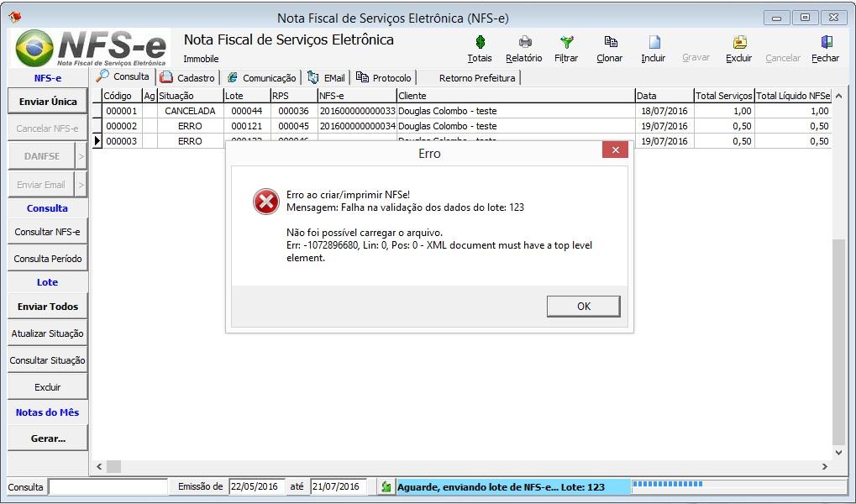
Task: Focus the Consulta search input field
Action: pos(108,486)
